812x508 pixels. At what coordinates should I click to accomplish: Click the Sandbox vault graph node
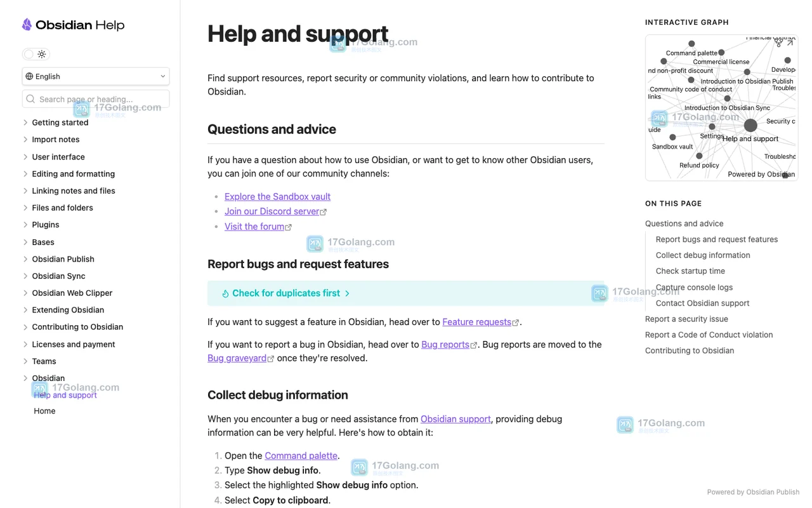pyautogui.click(x=672, y=137)
